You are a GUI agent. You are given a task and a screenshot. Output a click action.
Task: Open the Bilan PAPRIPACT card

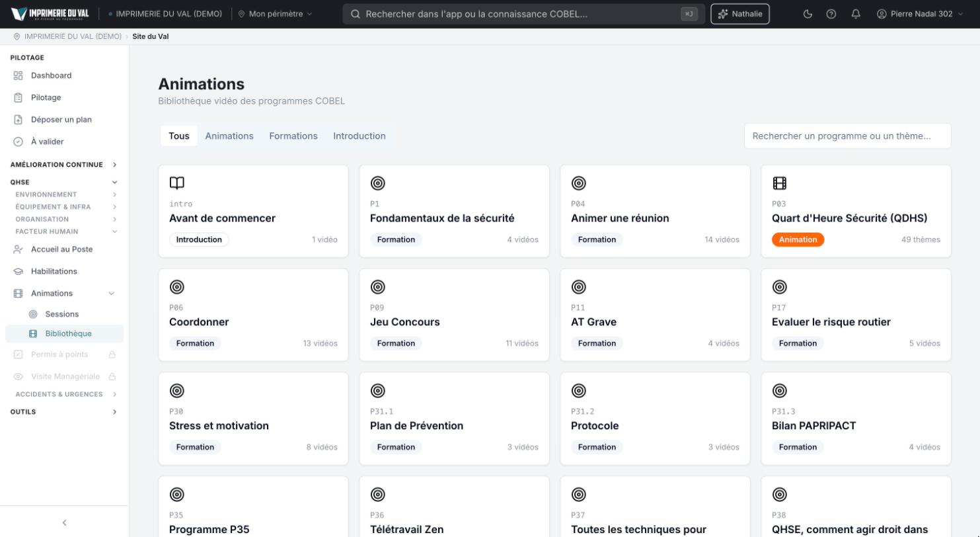coord(856,419)
